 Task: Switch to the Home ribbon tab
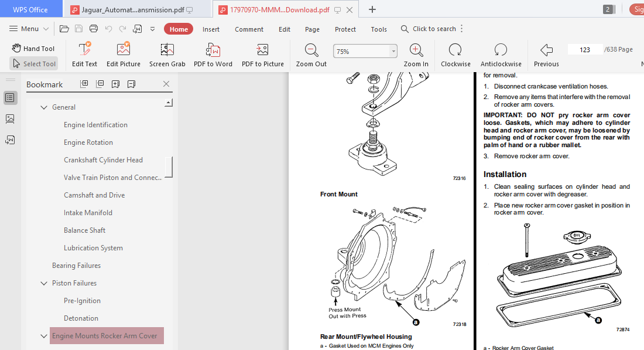[179, 29]
